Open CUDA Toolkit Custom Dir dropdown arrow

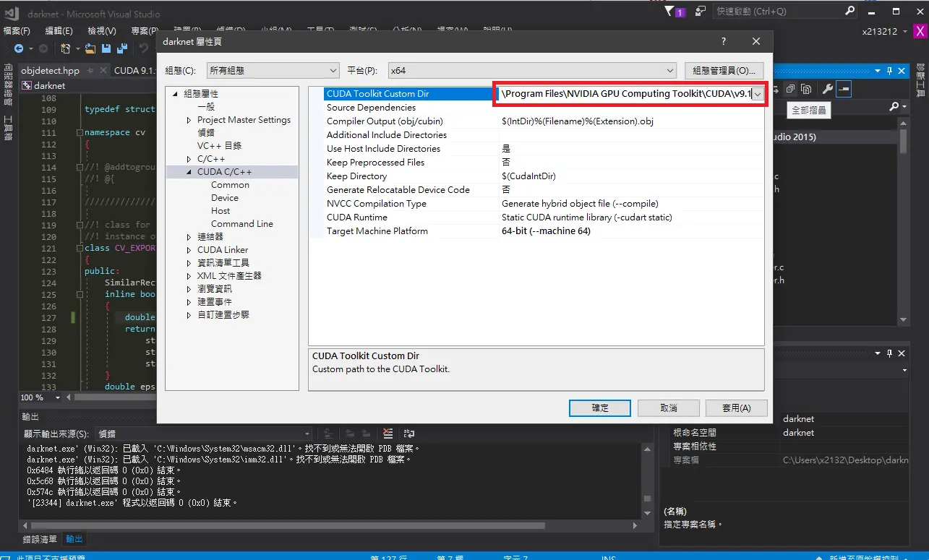757,94
